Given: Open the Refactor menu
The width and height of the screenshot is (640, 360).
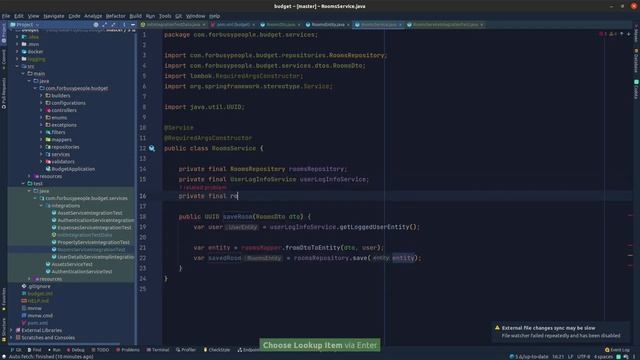Looking at the screenshot, I should pyautogui.click(x=116, y=16).
